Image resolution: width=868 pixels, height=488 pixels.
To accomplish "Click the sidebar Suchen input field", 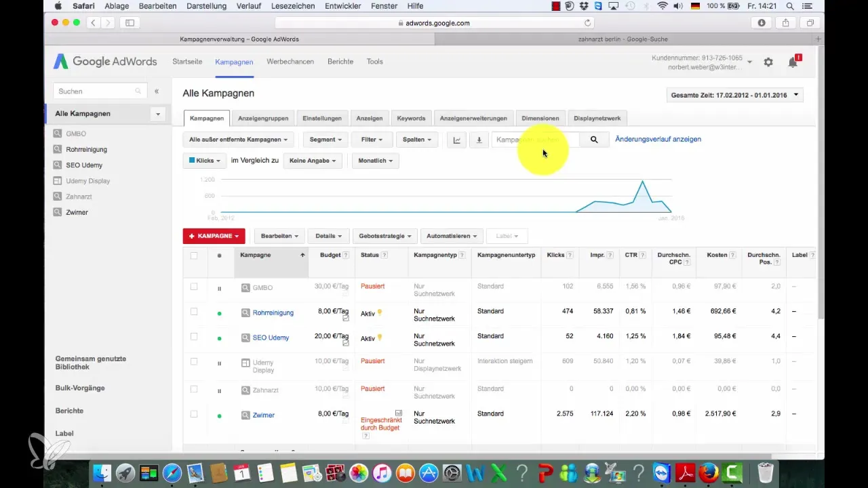I will pos(100,91).
